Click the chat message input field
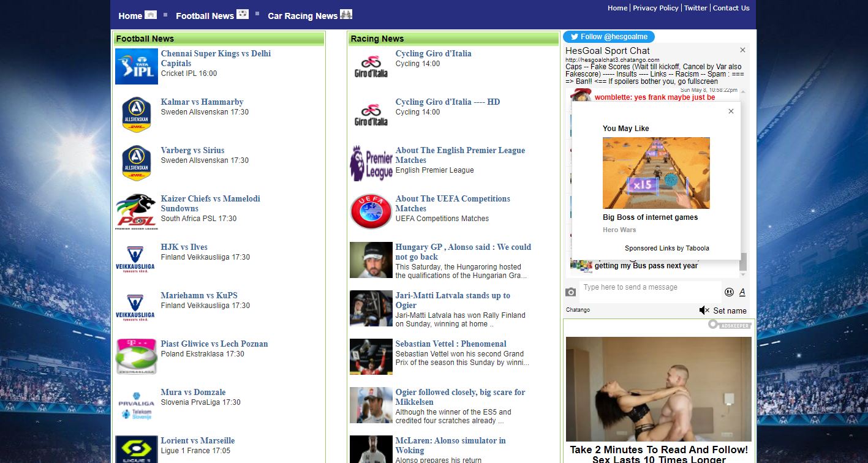868x463 pixels. [649, 292]
